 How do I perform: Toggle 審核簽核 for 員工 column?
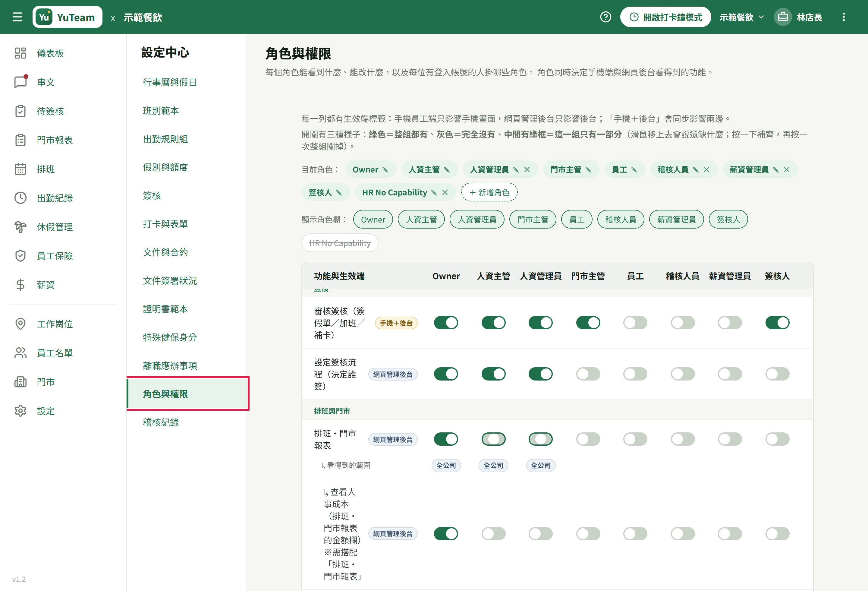coord(635,323)
